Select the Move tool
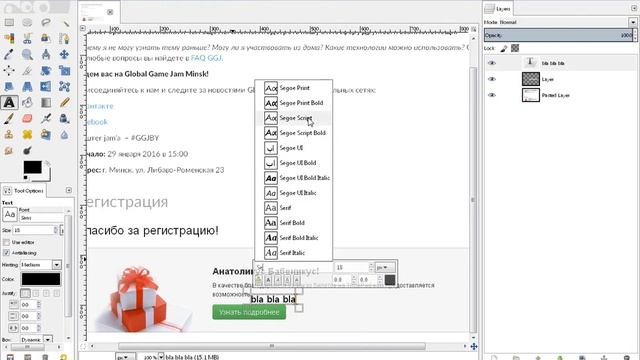The image size is (640, 360). pyautogui.click(x=64, y=54)
